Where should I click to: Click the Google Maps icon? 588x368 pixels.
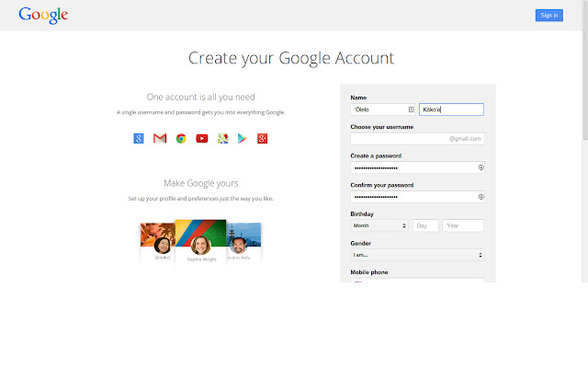222,139
